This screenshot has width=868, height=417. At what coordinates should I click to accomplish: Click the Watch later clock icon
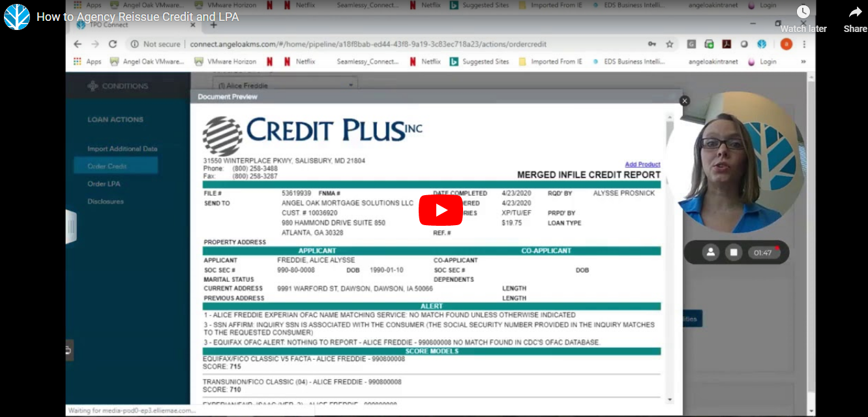coord(803,12)
